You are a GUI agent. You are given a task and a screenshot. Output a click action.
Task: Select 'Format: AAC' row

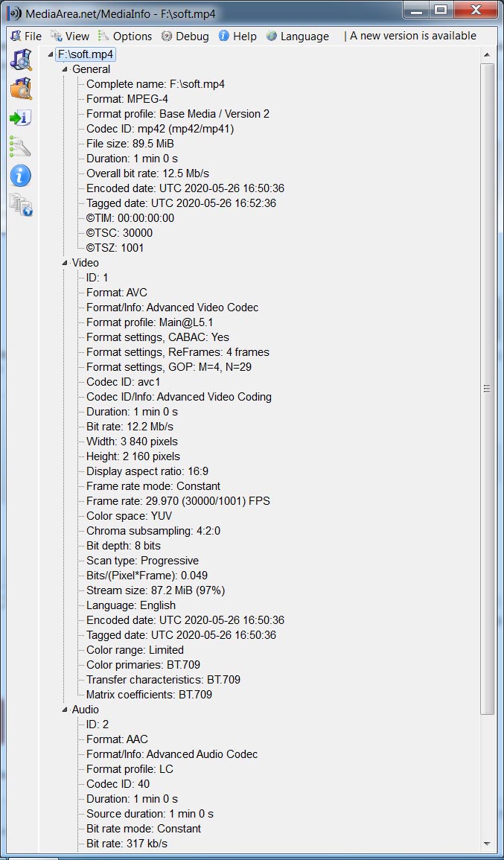pyautogui.click(x=117, y=739)
